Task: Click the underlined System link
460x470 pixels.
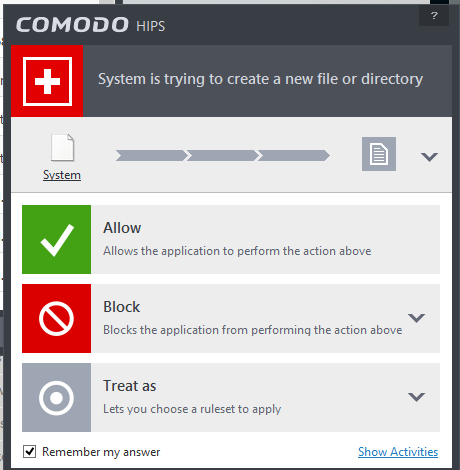Action: coord(62,175)
